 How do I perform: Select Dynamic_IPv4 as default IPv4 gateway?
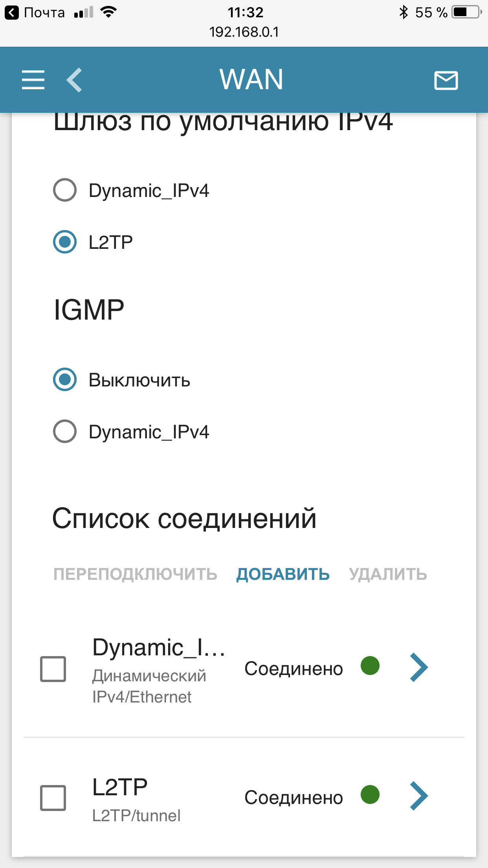[x=65, y=190]
